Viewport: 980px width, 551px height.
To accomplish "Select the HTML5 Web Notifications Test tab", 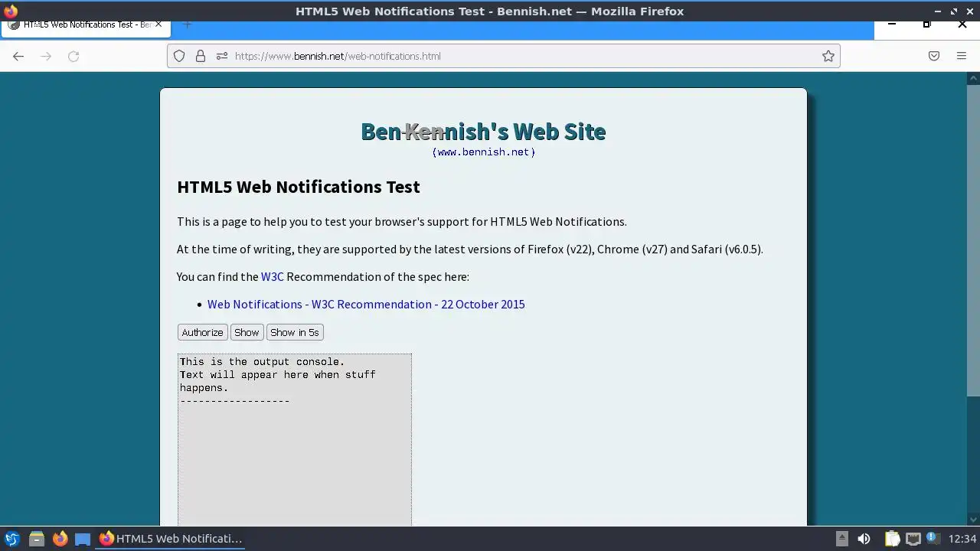I will pos(84,24).
